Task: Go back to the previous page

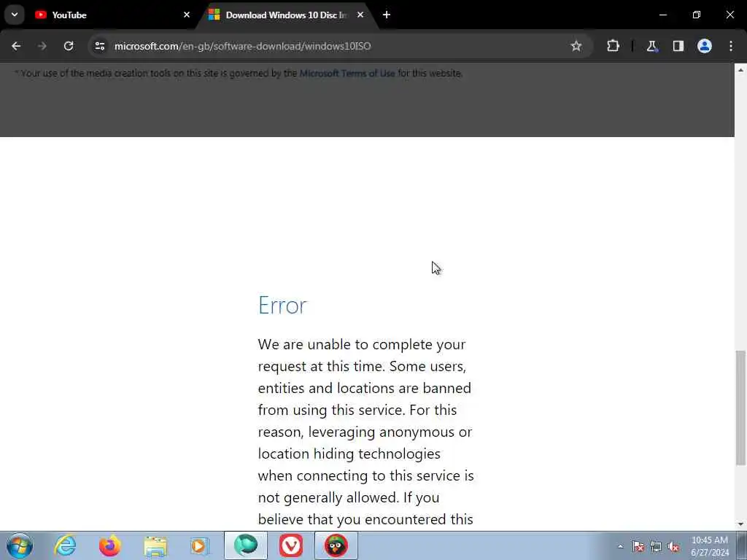Action: (16, 46)
